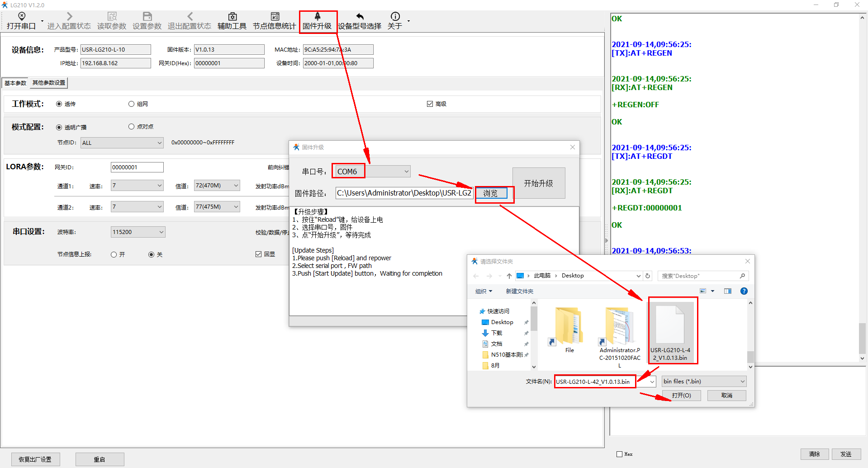Click the 开始升级 button

538,183
